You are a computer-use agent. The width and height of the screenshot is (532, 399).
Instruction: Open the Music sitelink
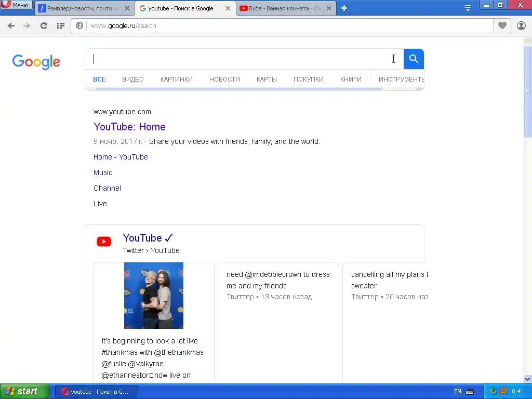[102, 172]
